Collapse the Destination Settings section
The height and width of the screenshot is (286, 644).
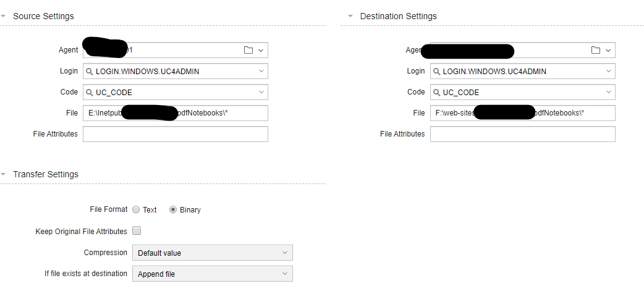pyautogui.click(x=350, y=16)
